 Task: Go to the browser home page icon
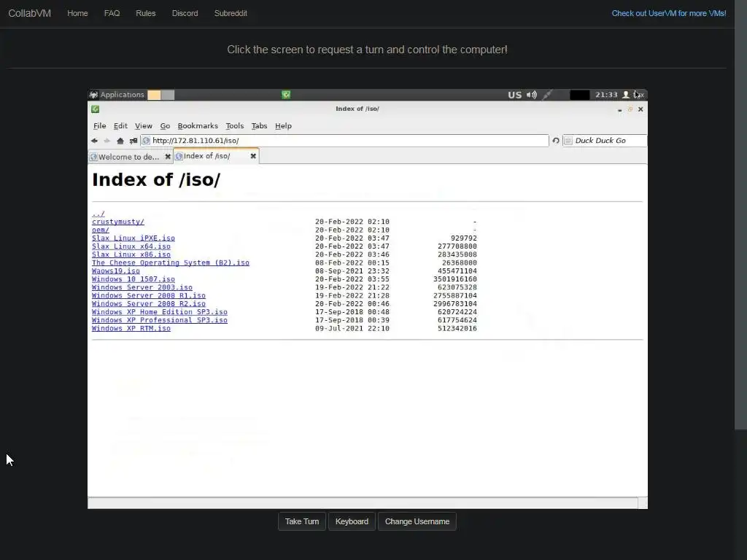[120, 141]
